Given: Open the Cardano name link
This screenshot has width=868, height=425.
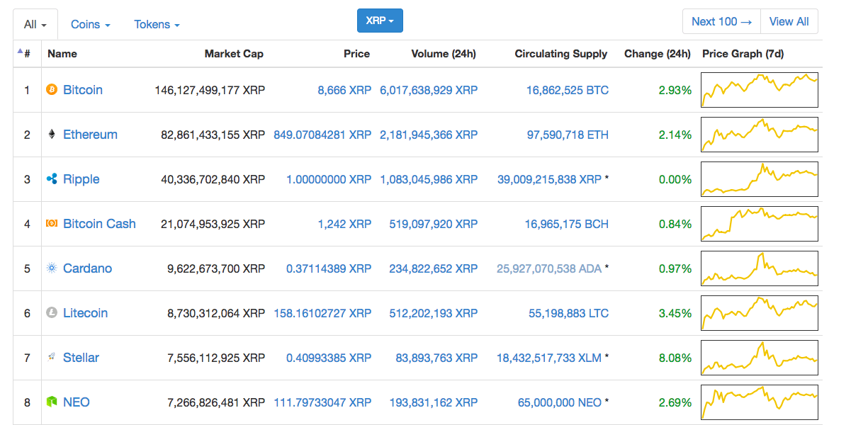Looking at the screenshot, I should coord(87,268).
